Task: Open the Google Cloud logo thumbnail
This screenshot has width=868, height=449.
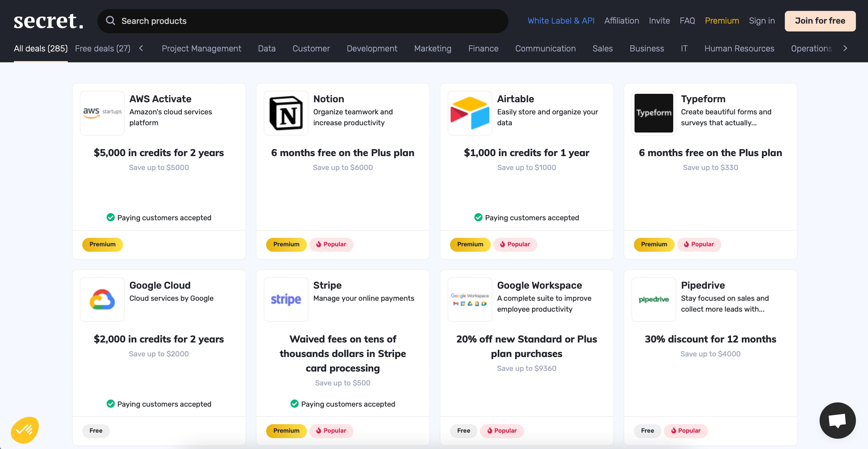Action: pos(102,299)
